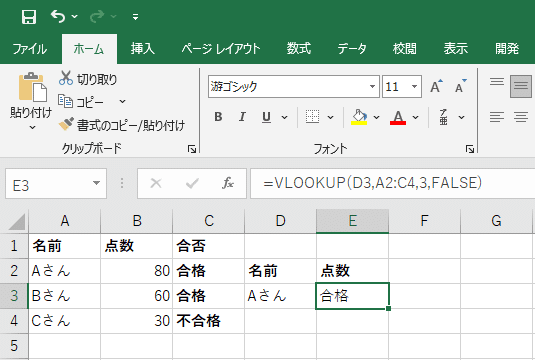Image resolution: width=535 pixels, height=360 pixels.
Task: Select column F header
Action: (x=424, y=221)
